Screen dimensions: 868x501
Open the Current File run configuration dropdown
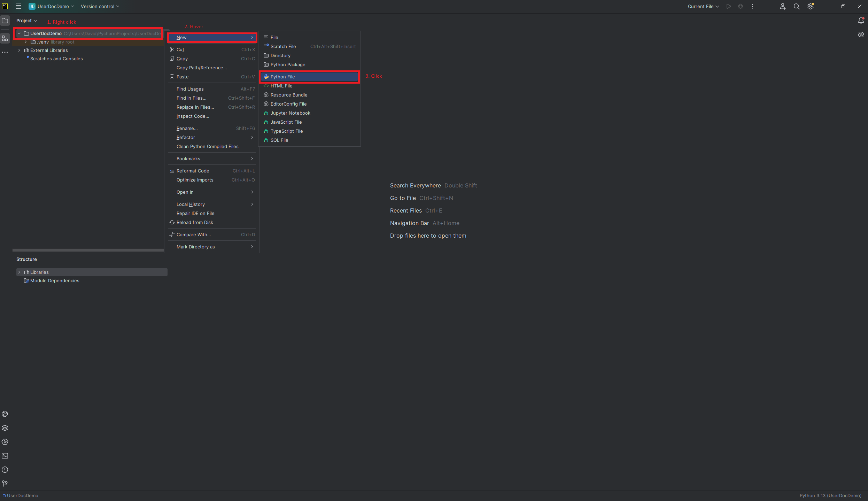coord(703,6)
